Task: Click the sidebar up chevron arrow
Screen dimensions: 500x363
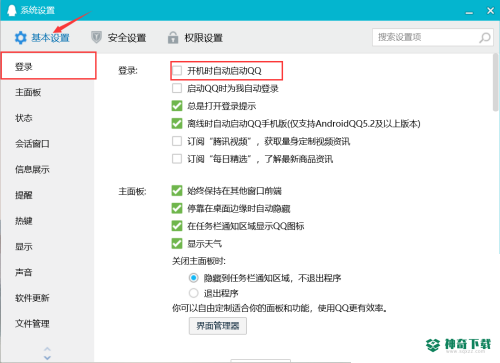Action: tap(47, 349)
